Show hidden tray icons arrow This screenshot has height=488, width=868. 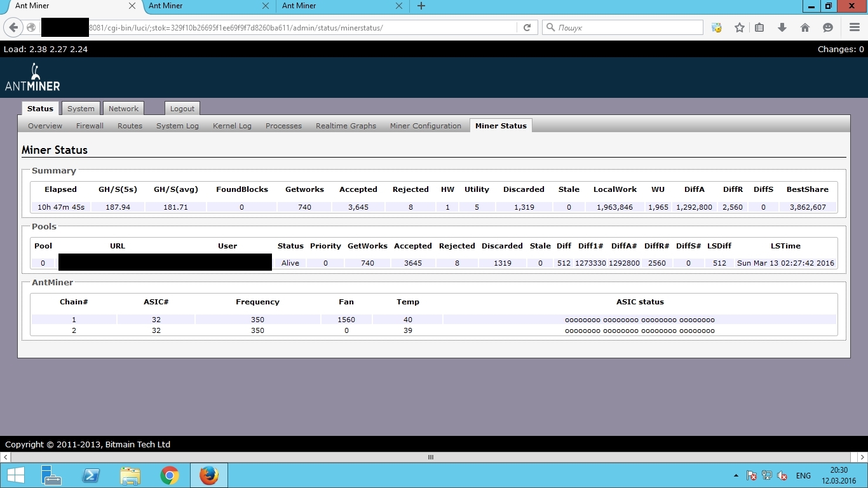point(736,475)
